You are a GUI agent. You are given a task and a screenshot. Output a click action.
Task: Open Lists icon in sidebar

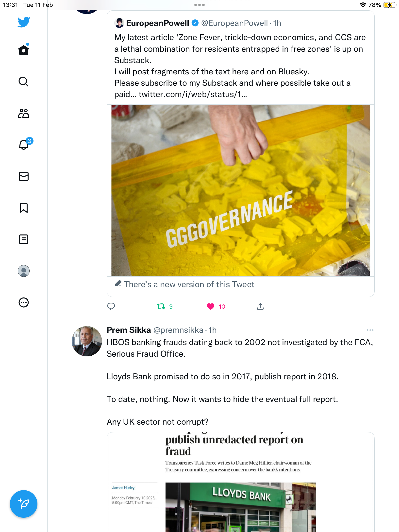point(24,239)
